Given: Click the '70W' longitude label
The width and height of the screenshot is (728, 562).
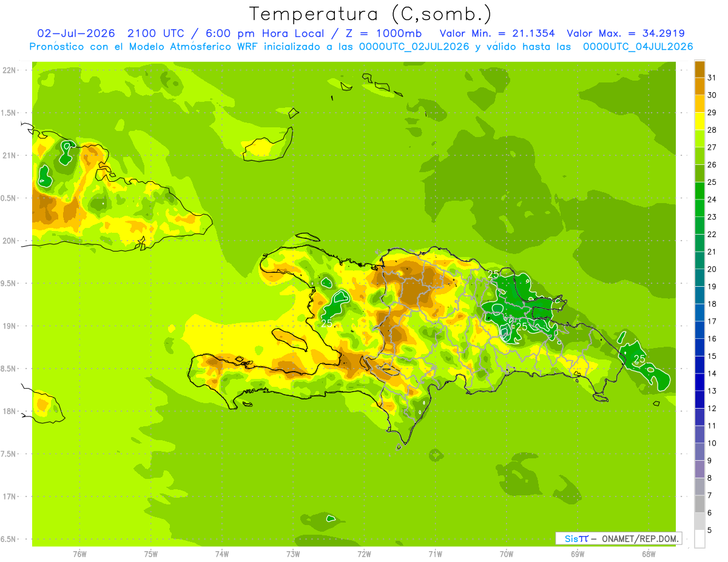Looking at the screenshot, I should (507, 554).
